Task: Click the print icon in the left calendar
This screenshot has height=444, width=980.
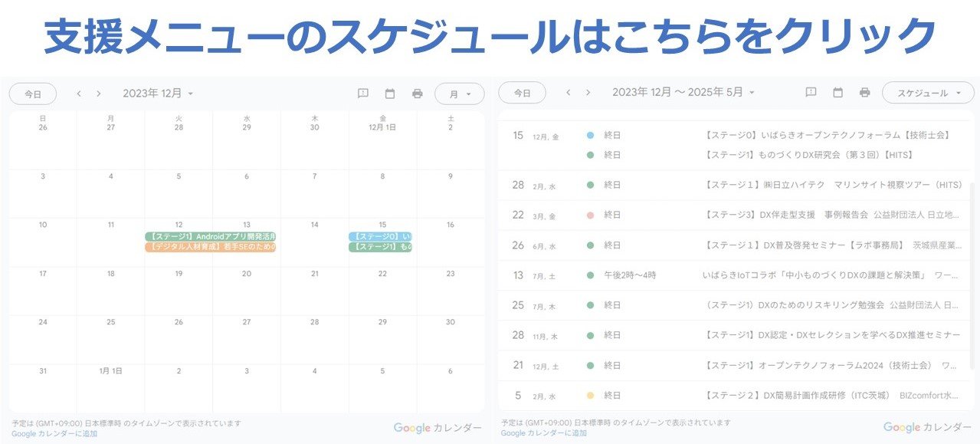Action: (x=417, y=94)
